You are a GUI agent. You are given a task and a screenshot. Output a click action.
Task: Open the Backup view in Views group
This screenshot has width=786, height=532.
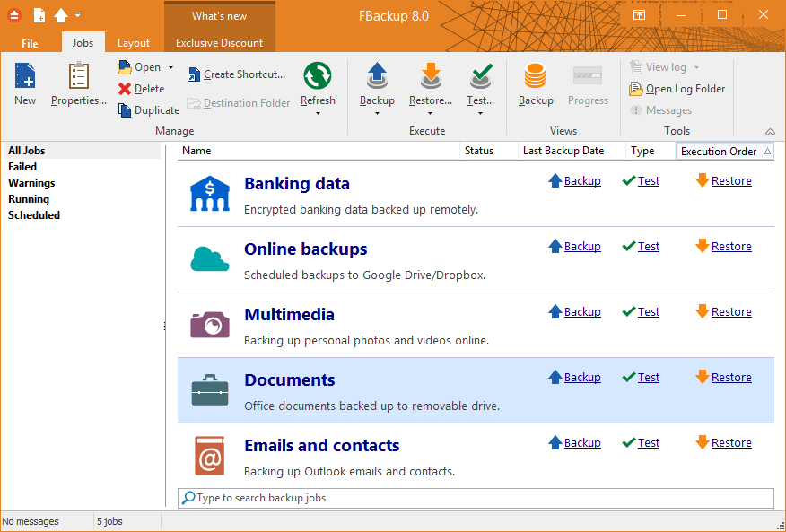pos(536,77)
